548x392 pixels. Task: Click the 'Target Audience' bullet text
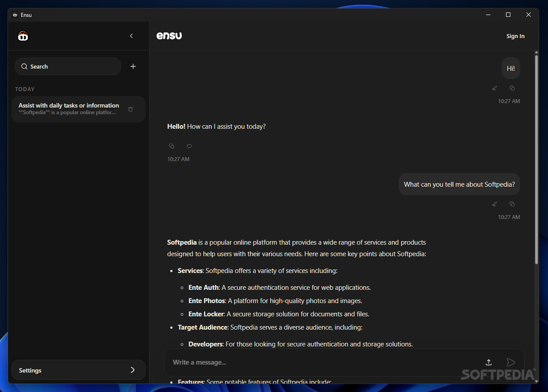270,327
